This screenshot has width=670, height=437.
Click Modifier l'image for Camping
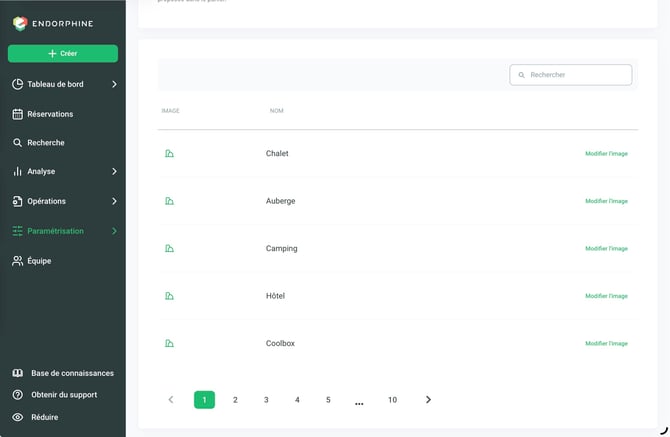[x=606, y=249]
